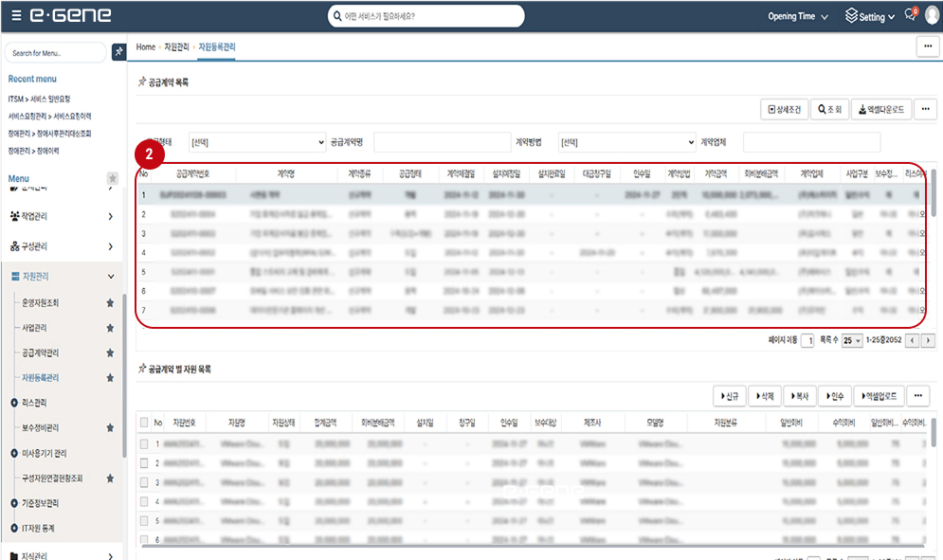Click the next page arrow in pagination
This screenshot has height=560, width=943.
pos(927,340)
